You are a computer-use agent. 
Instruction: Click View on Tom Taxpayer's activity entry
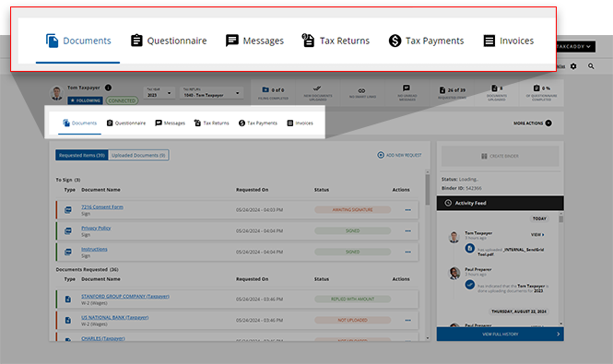click(537, 235)
